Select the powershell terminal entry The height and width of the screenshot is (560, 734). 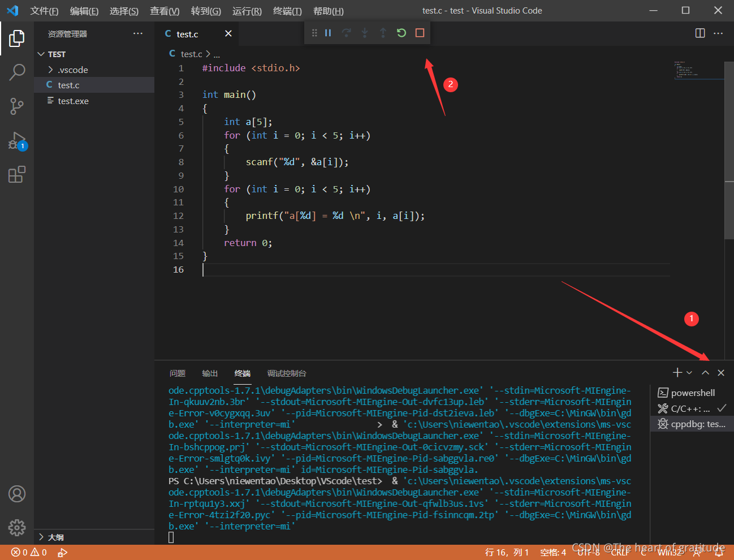pos(692,393)
